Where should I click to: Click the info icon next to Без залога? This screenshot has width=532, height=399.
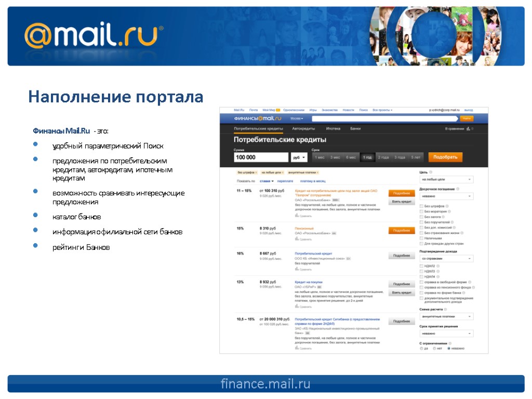click(x=443, y=217)
